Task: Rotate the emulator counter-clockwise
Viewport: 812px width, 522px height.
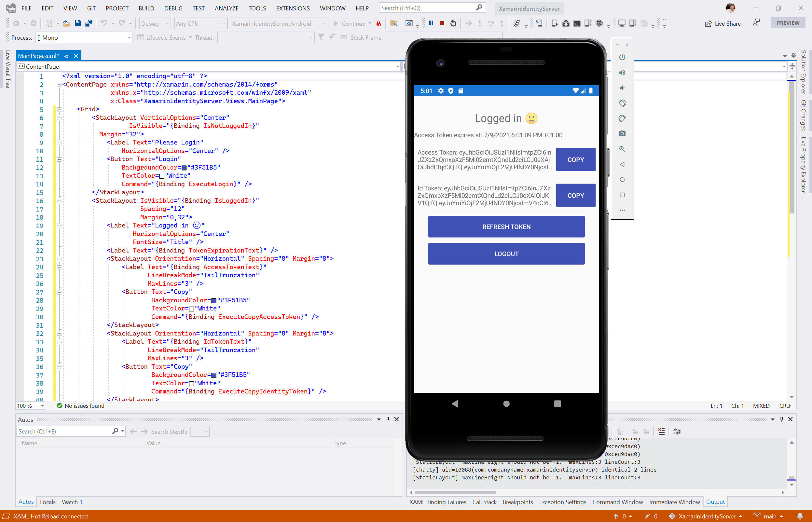Action: tap(622, 103)
